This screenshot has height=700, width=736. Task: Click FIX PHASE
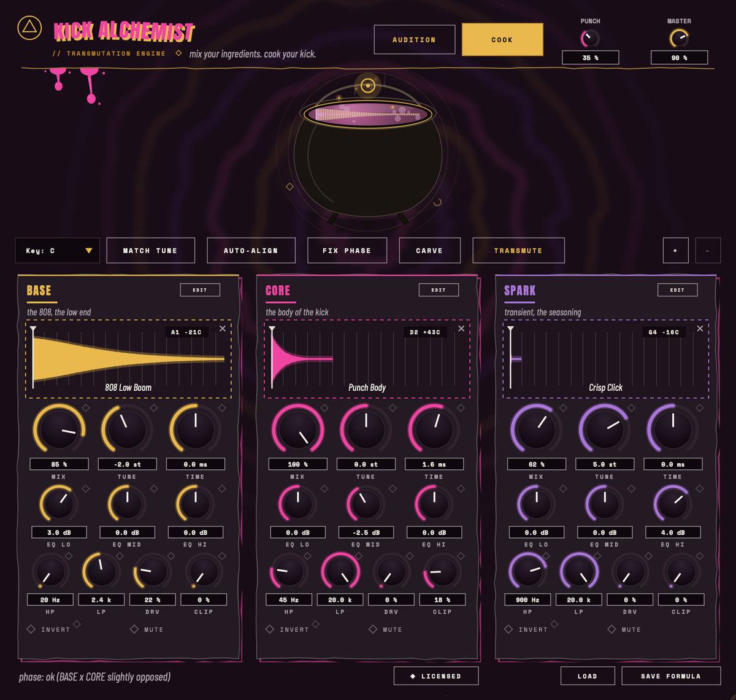pos(347,250)
